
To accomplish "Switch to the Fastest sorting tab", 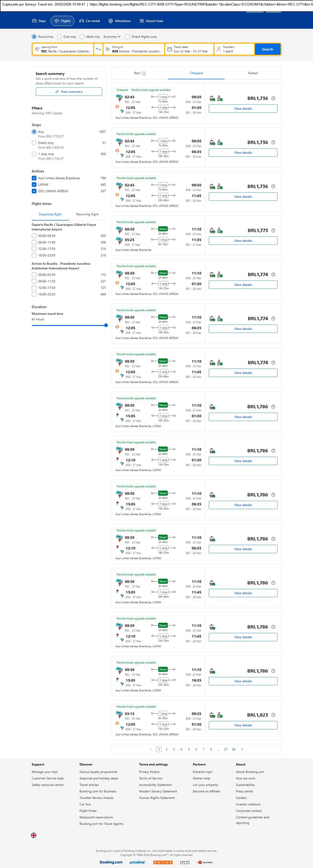I will 253,73.
